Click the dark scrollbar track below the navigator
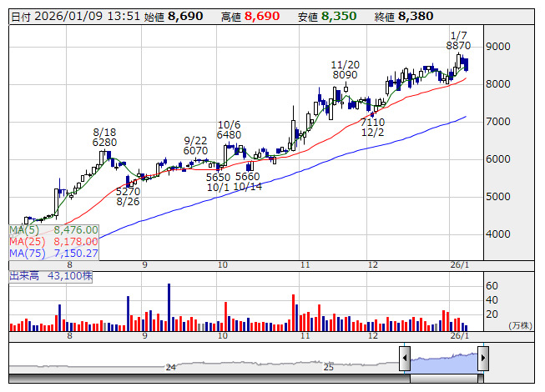This screenshot has height=392, width=545. coord(209,379)
